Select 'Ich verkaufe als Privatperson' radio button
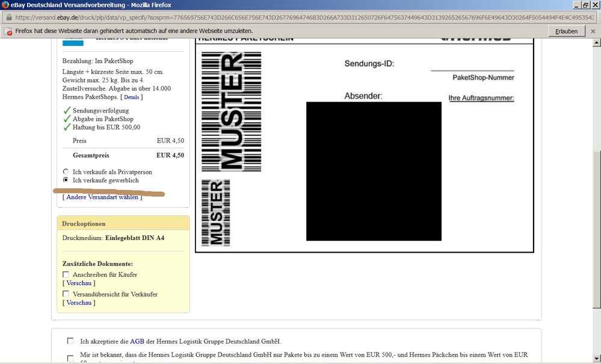 point(66,172)
